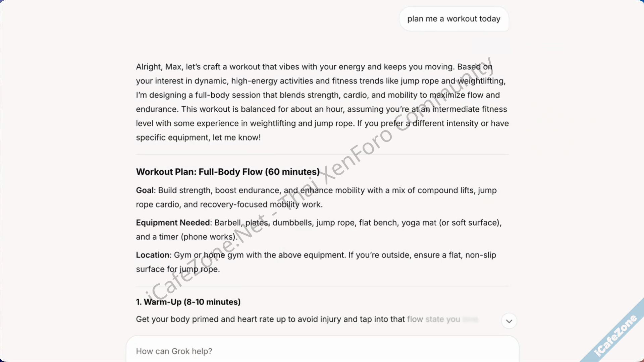Click "and a timer (phone works)." text
The image size is (644, 362).
pyautogui.click(x=186, y=237)
